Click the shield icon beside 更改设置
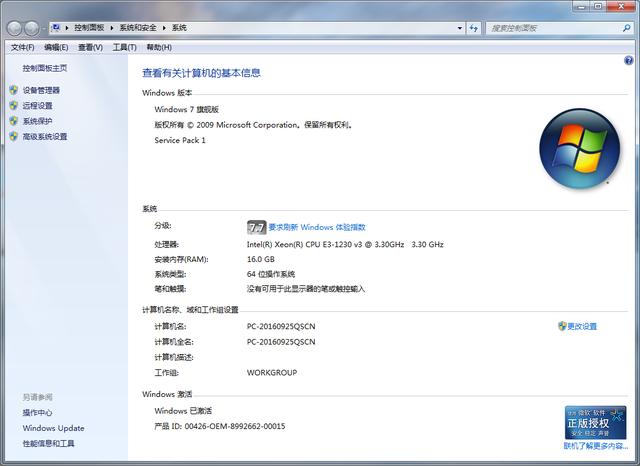640x466 pixels. click(x=561, y=326)
